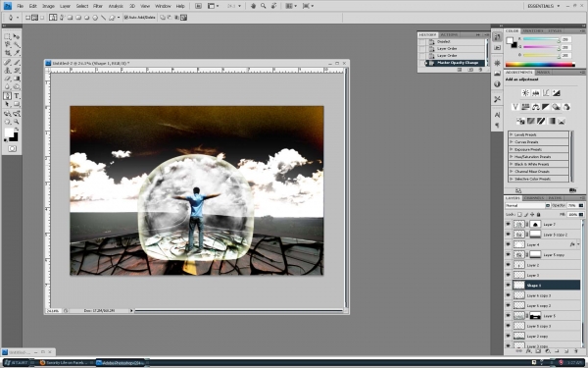Expand Channel Mixer Presets
The image size is (588, 368).
click(x=512, y=171)
